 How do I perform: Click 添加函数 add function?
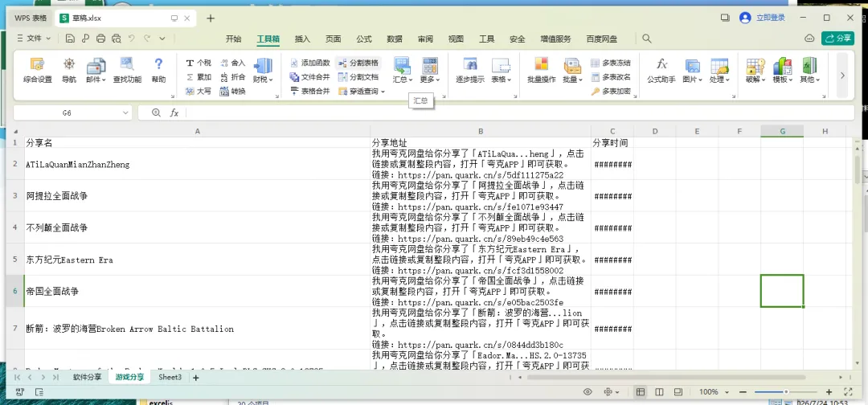pos(310,63)
